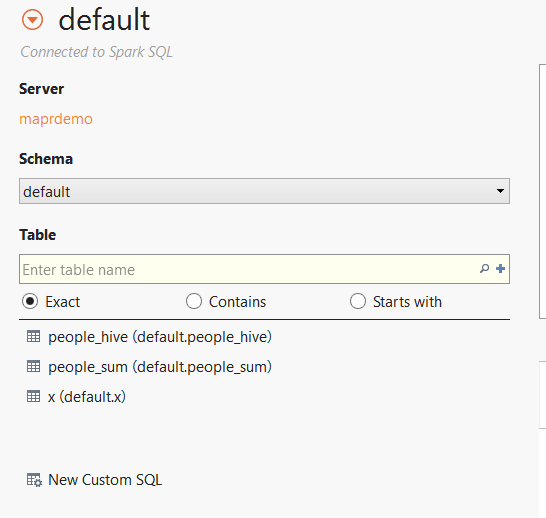Open the Schema dropdown showing default
Screen dimensions: 546x518
264,191
